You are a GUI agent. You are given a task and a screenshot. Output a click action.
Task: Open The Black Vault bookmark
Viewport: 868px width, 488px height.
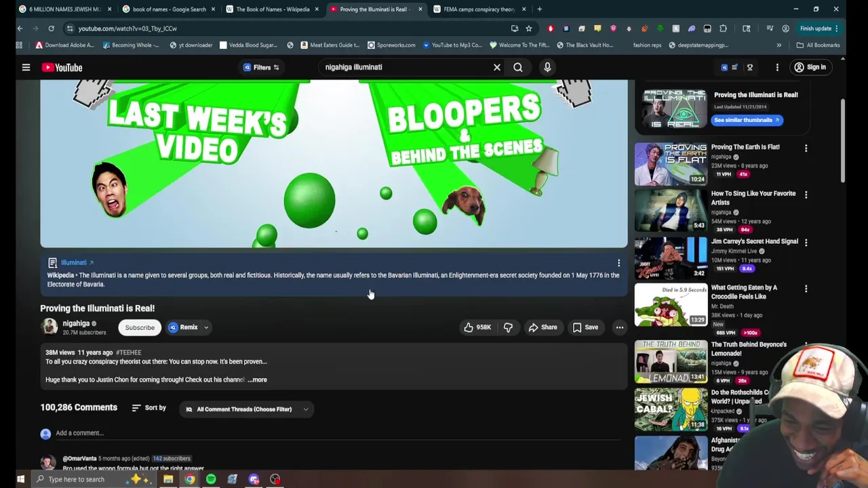pyautogui.click(x=585, y=45)
